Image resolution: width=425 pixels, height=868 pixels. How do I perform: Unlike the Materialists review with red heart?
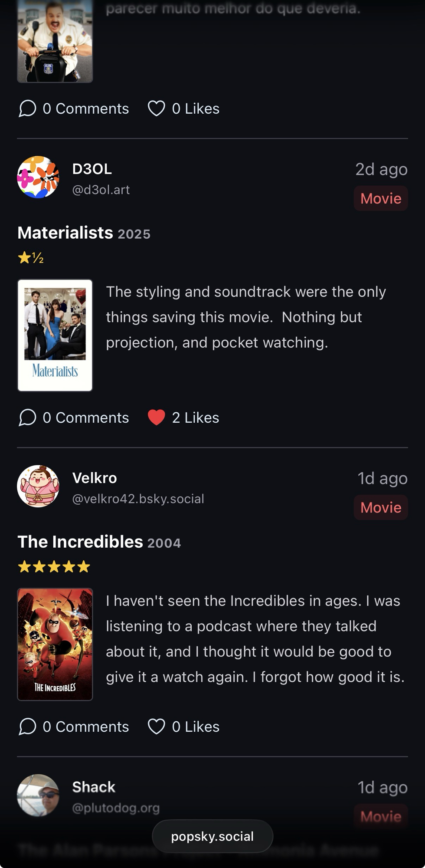pos(157,418)
